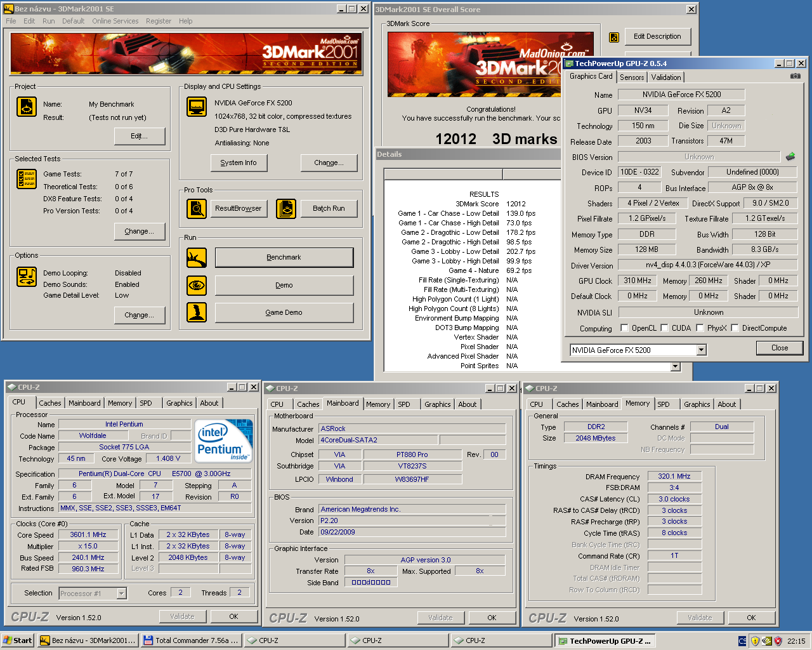Click the ResultBrowser magnifier icon
This screenshot has height=650, width=812.
pos(197,208)
